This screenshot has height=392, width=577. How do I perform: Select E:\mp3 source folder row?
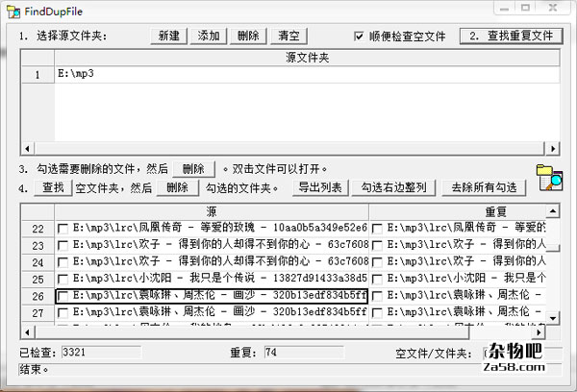click(308, 74)
